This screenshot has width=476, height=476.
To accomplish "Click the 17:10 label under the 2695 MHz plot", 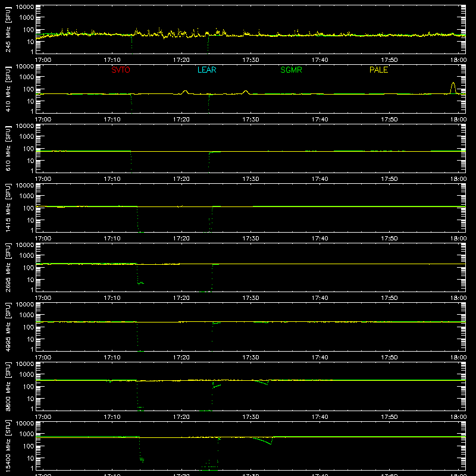I will tap(112, 298).
